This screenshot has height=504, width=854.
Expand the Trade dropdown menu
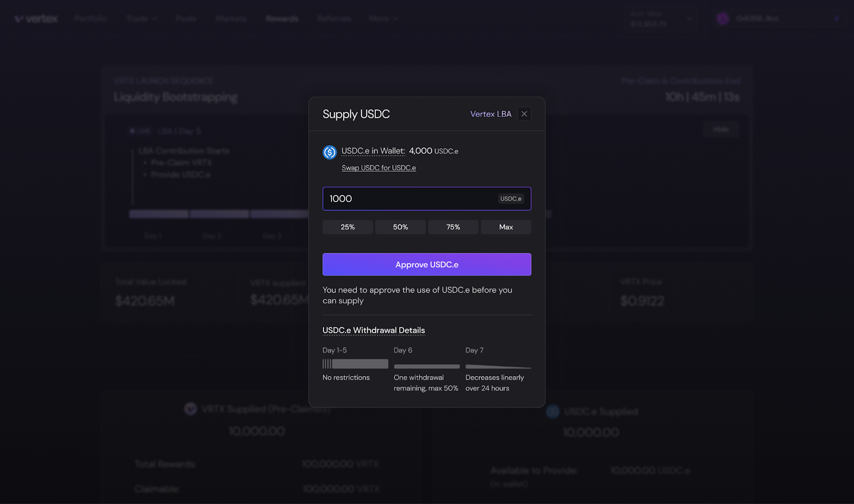[x=141, y=19]
